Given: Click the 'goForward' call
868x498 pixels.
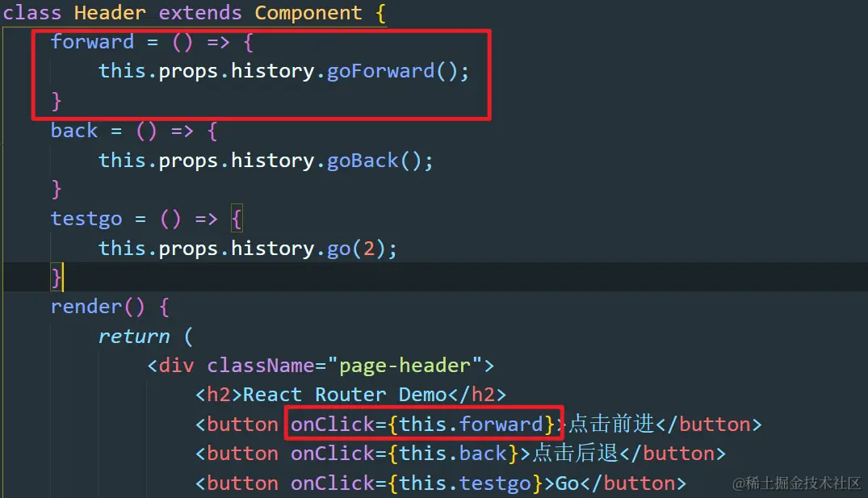Looking at the screenshot, I should tap(381, 71).
